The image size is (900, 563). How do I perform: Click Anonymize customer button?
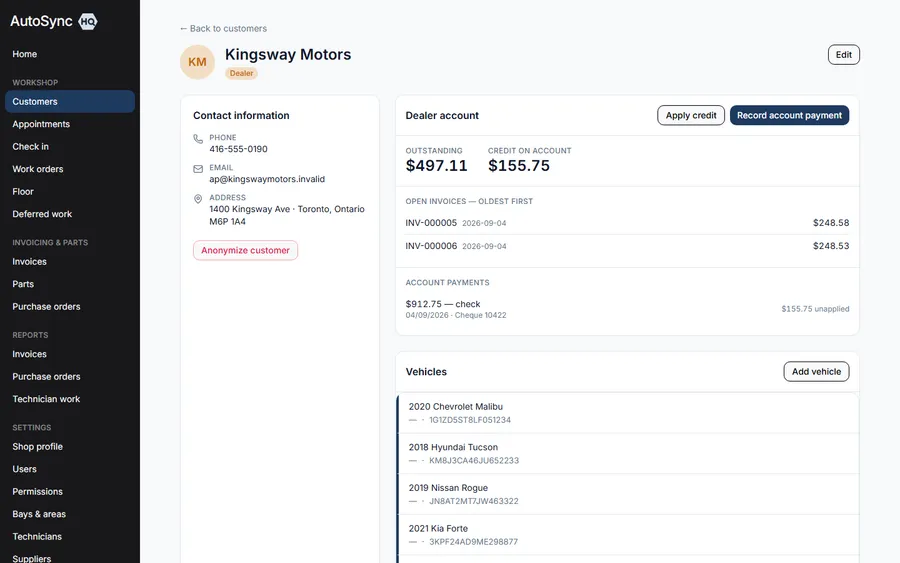[x=245, y=250]
